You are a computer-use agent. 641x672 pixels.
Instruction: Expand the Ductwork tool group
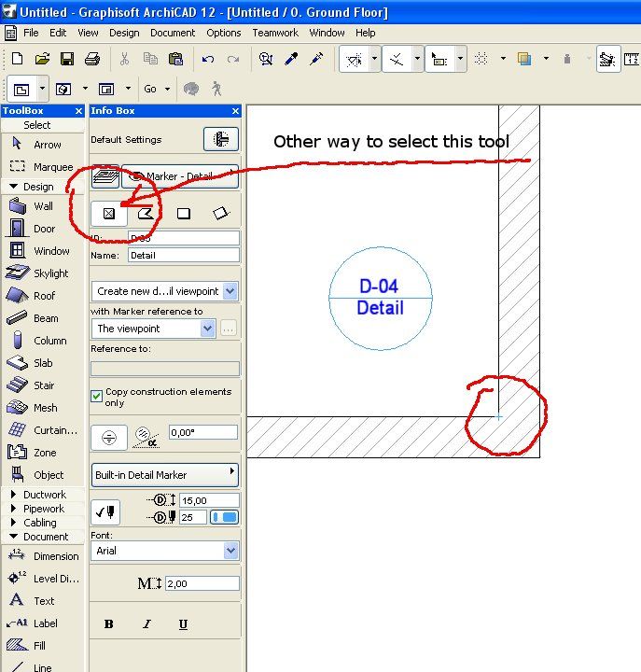click(13, 494)
